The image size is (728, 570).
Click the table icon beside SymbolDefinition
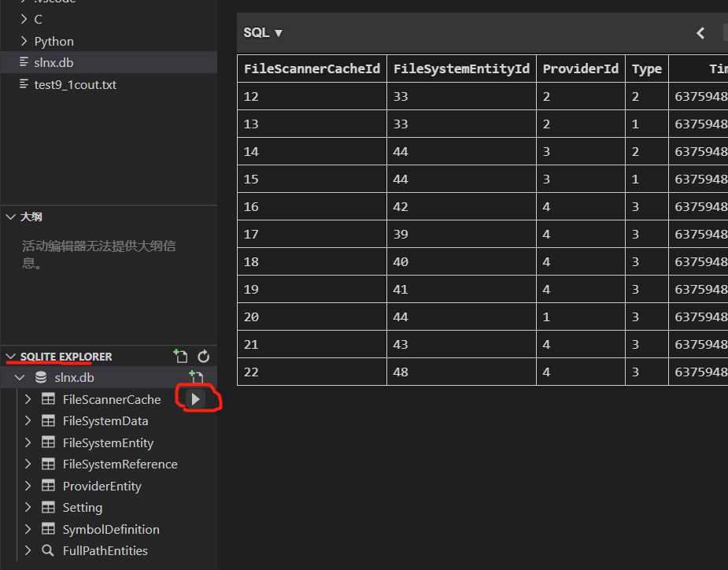[x=48, y=528]
